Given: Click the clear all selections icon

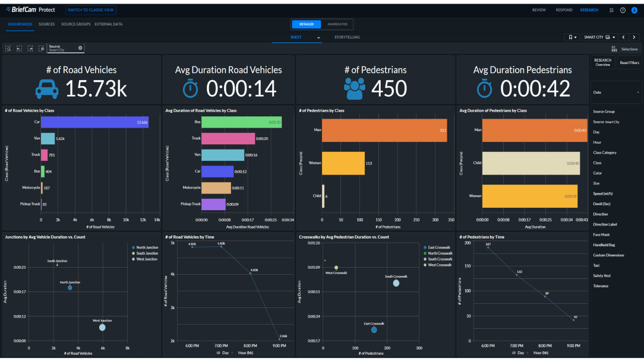Looking at the screenshot, I should tap(41, 49).
